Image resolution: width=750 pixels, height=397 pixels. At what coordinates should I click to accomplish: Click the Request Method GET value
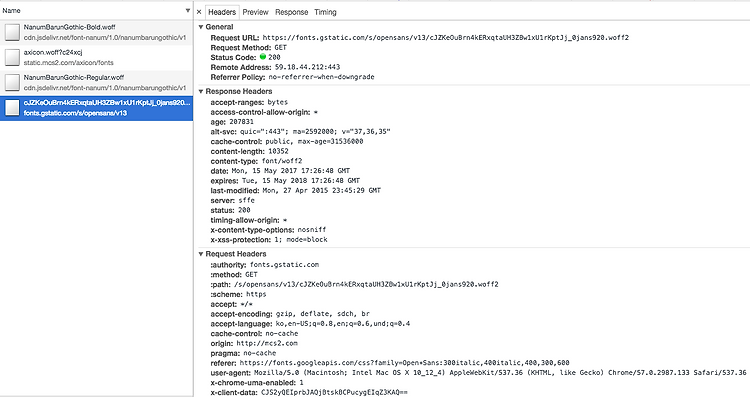(281, 47)
